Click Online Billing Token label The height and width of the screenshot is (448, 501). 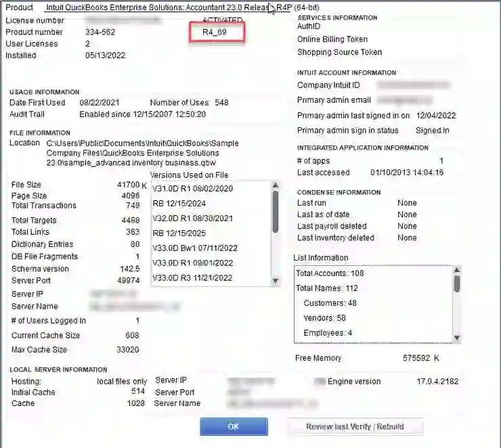[x=332, y=39]
